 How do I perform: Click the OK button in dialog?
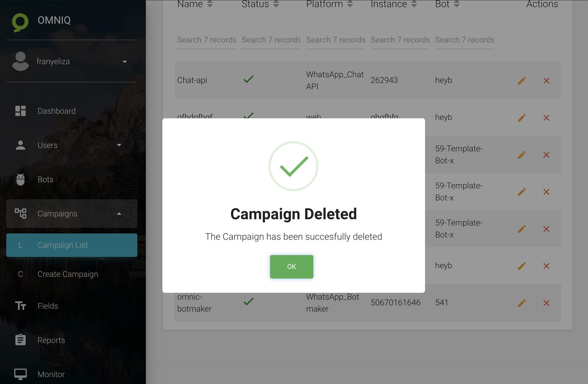click(x=291, y=267)
